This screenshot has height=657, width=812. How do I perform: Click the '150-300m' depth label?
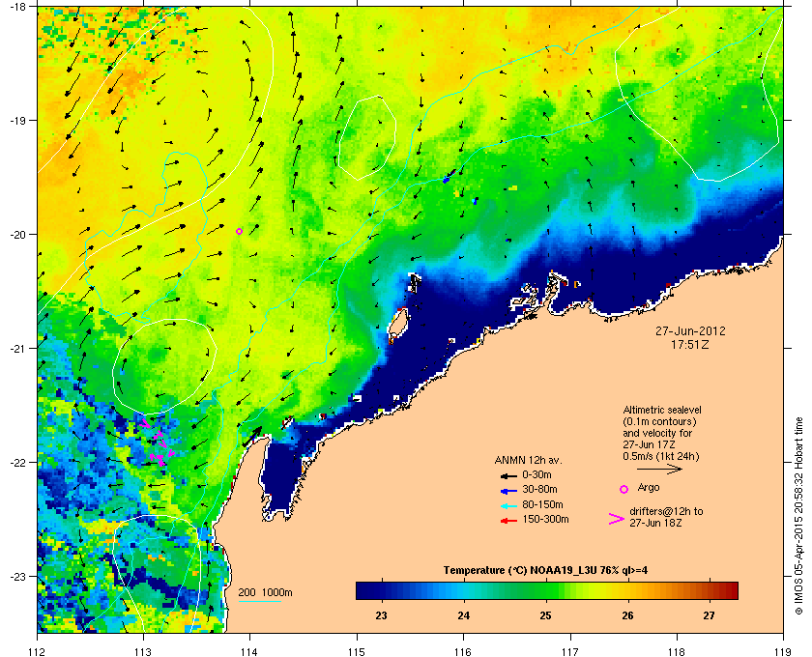pos(545,519)
